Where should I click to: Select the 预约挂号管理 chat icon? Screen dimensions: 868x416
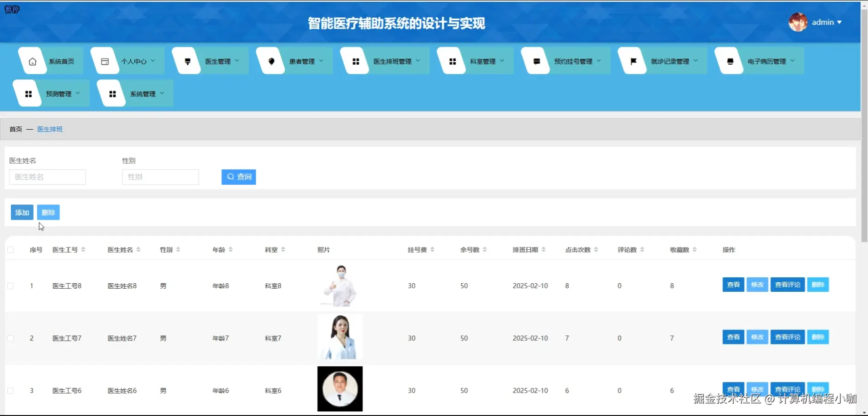[x=536, y=61]
